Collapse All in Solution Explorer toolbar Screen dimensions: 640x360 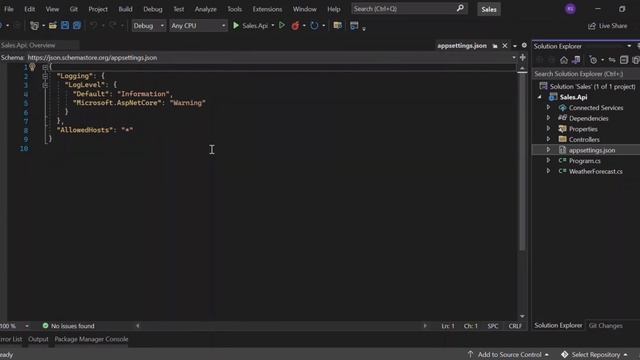tap(624, 60)
